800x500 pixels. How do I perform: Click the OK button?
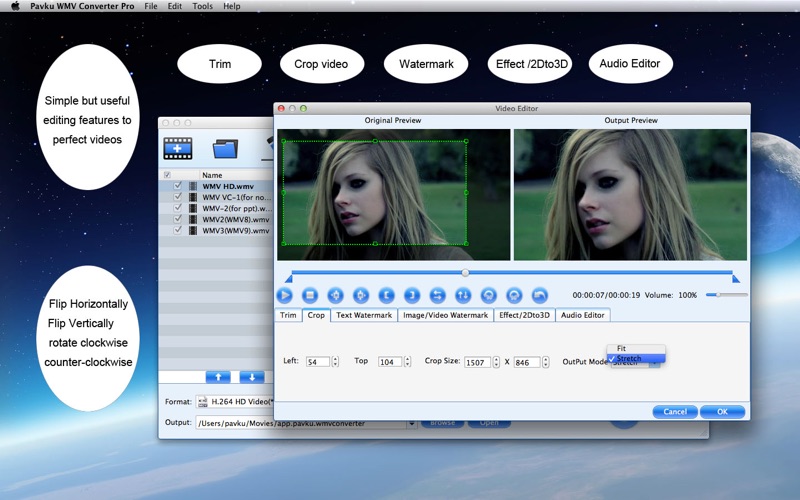click(x=722, y=412)
